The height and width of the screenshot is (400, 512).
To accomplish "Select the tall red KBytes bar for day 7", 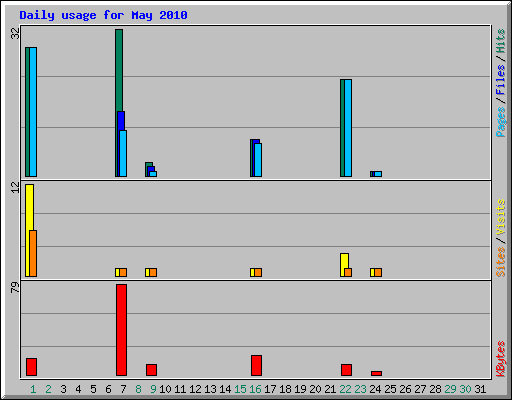I will tap(121, 330).
